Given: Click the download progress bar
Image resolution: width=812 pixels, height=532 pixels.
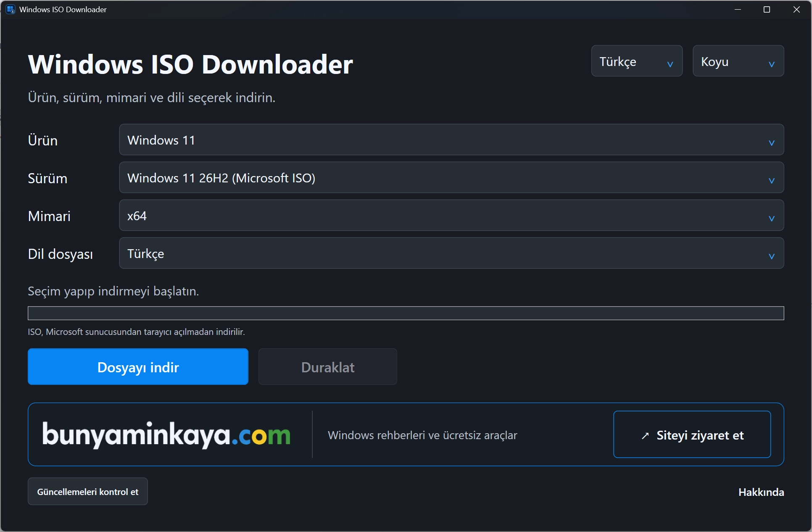Looking at the screenshot, I should (x=406, y=313).
